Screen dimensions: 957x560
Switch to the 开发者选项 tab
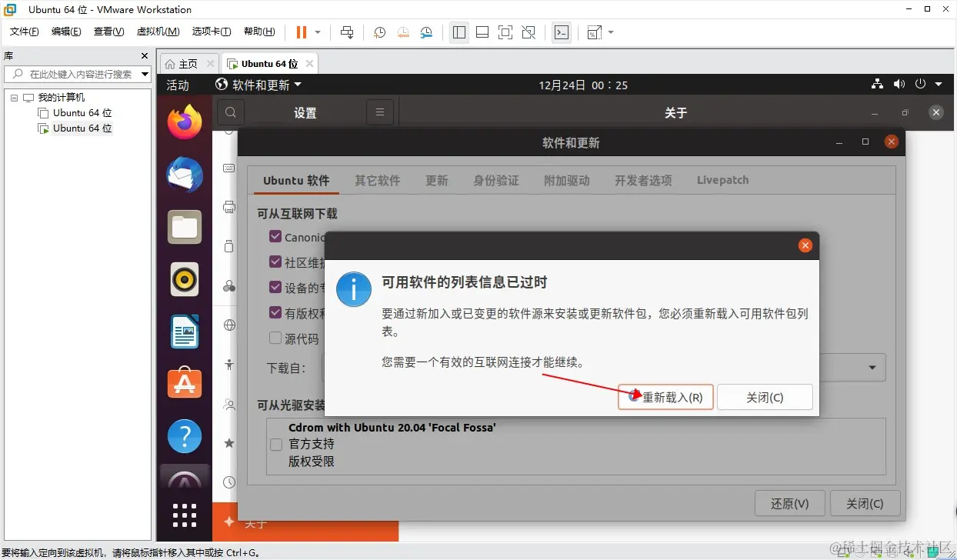(x=643, y=180)
